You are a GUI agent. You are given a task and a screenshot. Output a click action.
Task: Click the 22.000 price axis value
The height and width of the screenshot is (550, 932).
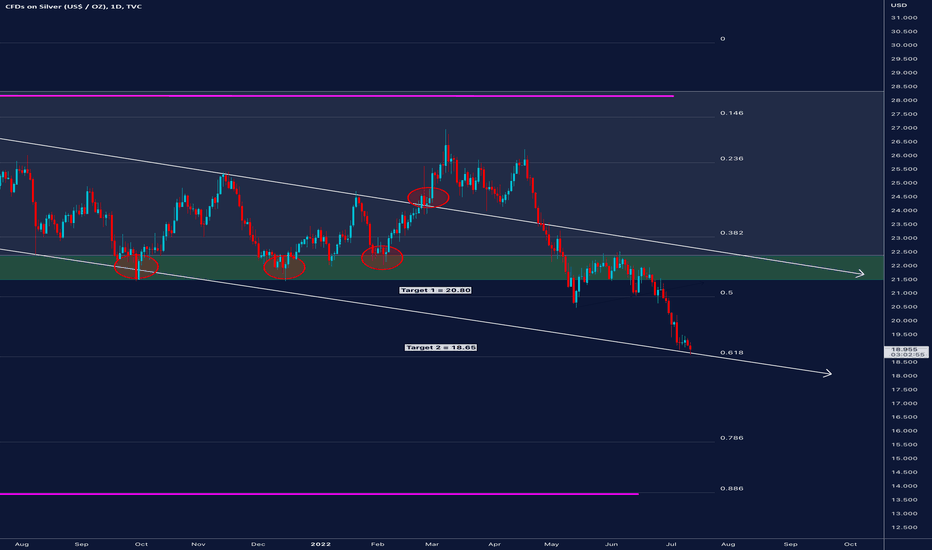point(903,266)
